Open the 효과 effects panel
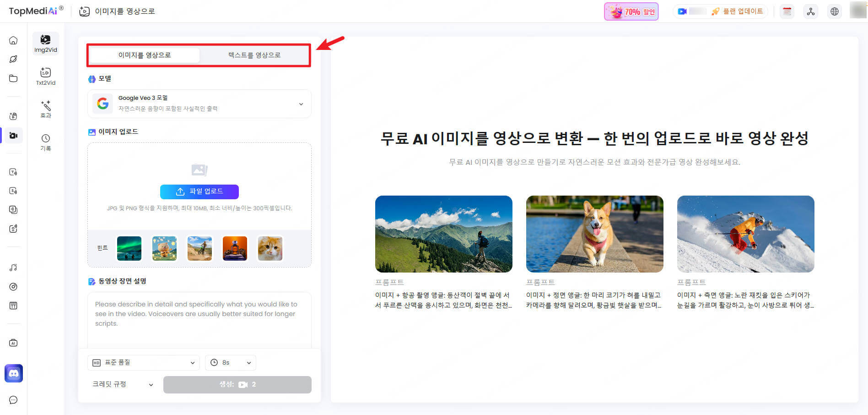The image size is (868, 415). coord(46,109)
